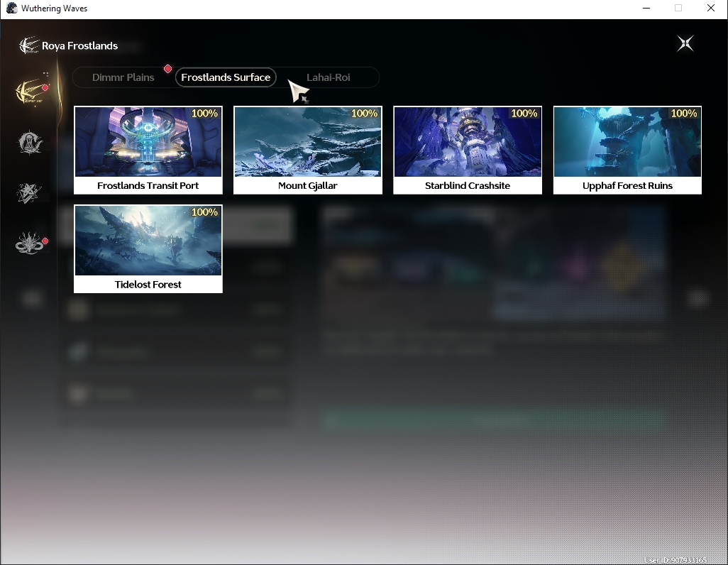Open the Lahai-Roi tab

tap(329, 77)
